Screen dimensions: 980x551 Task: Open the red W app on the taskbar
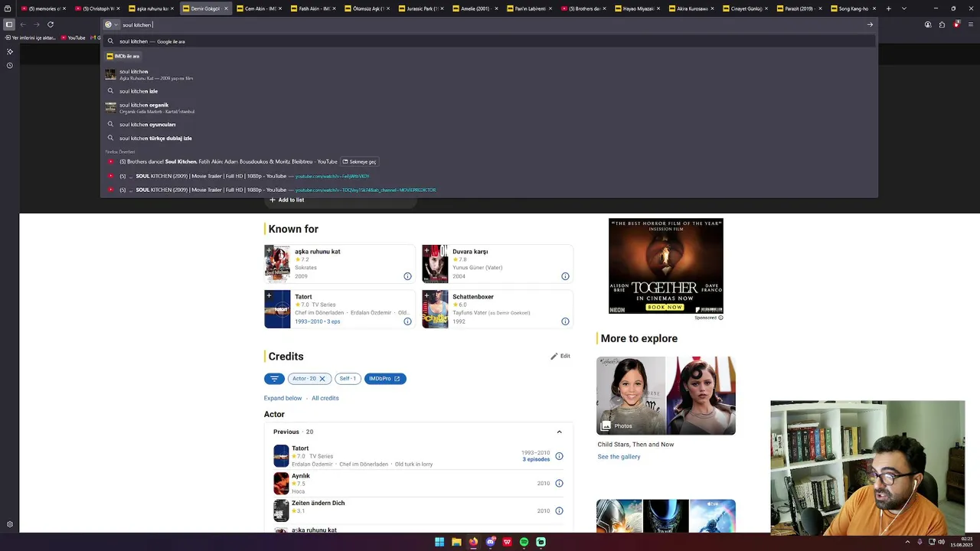coord(507,542)
